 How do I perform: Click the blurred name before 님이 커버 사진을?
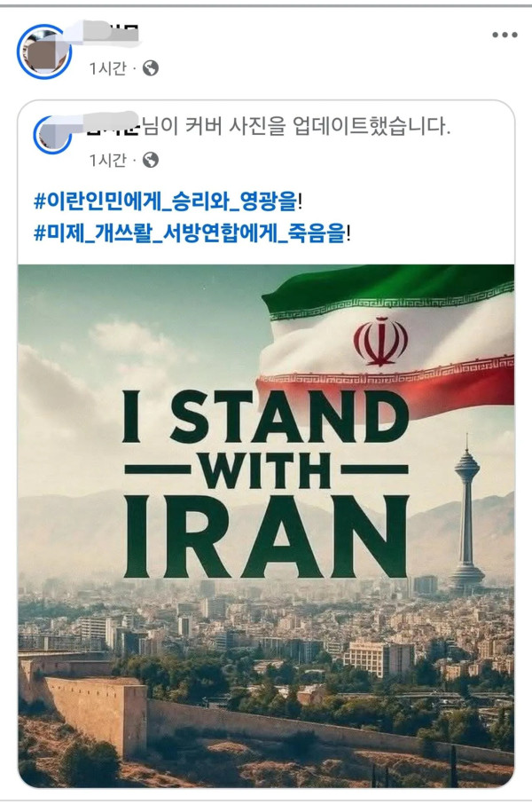pos(113,124)
